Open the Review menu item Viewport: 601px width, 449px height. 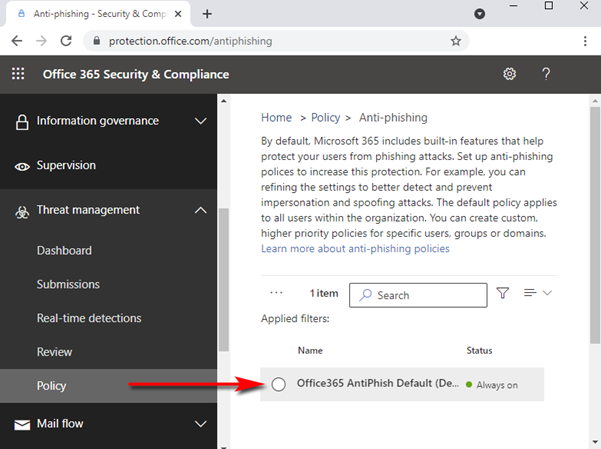coord(54,352)
